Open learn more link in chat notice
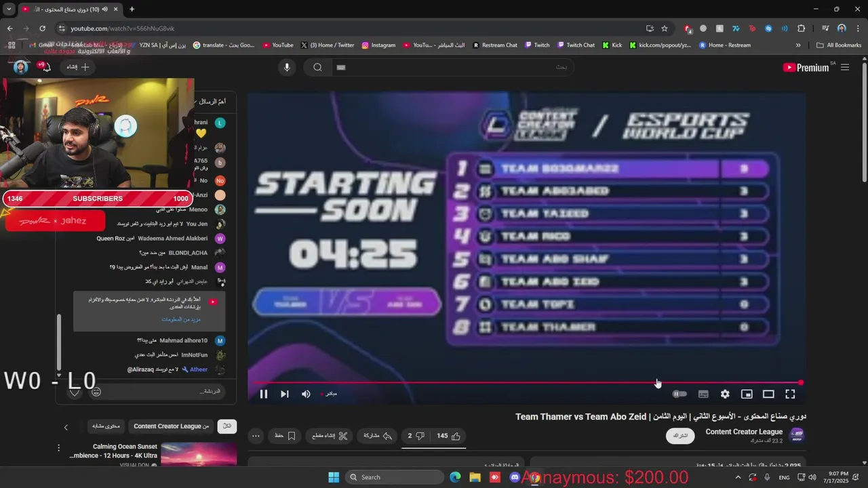 (180, 319)
